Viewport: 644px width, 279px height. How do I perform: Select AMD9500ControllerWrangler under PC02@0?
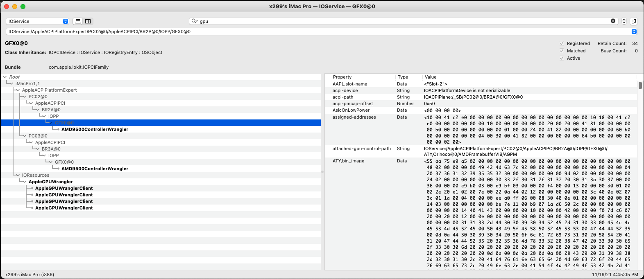click(x=95, y=129)
